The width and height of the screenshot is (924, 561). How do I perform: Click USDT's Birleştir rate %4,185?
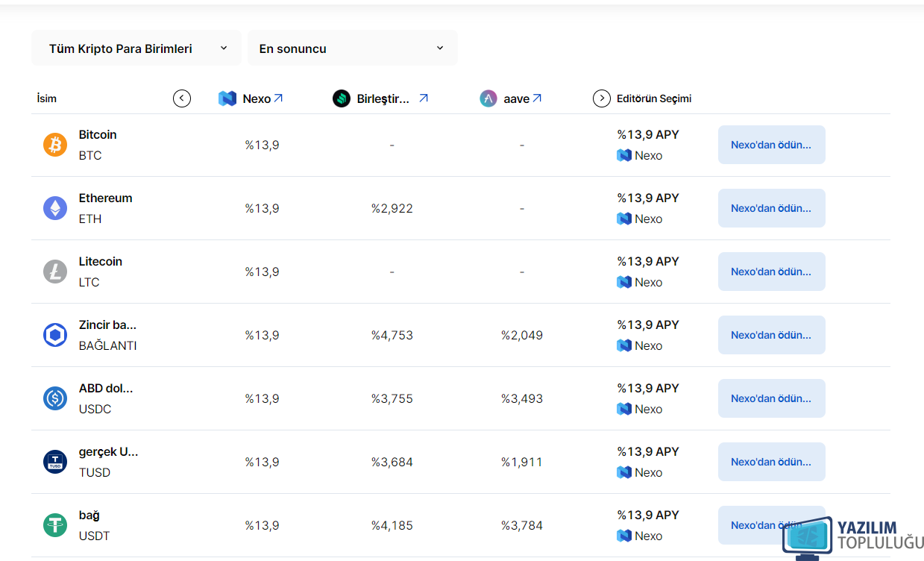[392, 525]
